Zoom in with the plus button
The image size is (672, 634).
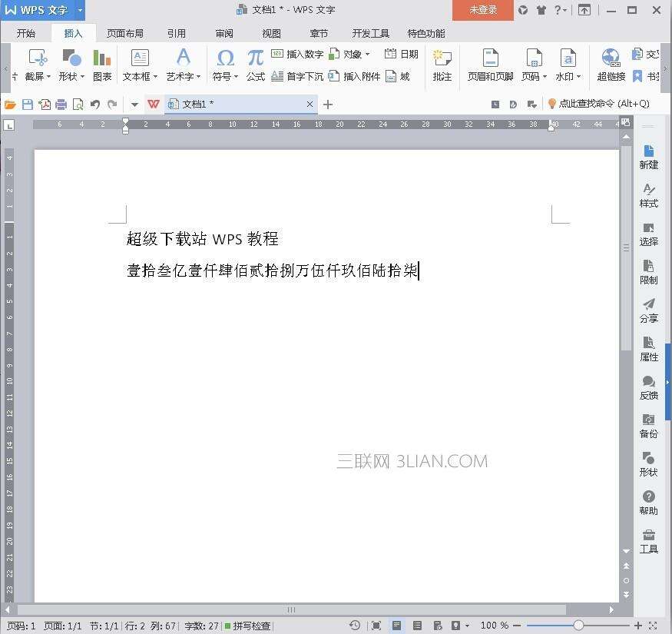[638, 626]
